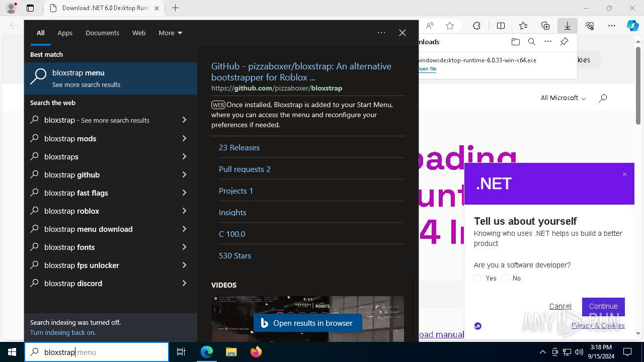The width and height of the screenshot is (644, 362).
Task: Open the tab actions menu icon
Action: [x=30, y=8]
